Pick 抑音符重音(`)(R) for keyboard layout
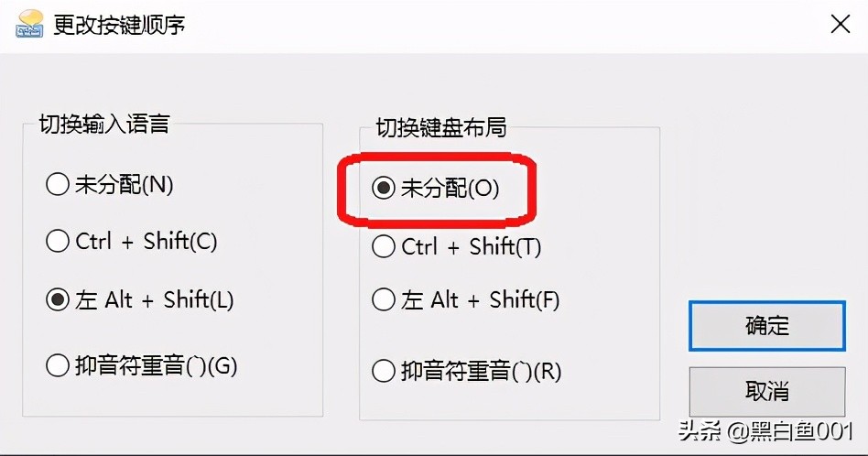The width and height of the screenshot is (868, 456). (x=467, y=371)
